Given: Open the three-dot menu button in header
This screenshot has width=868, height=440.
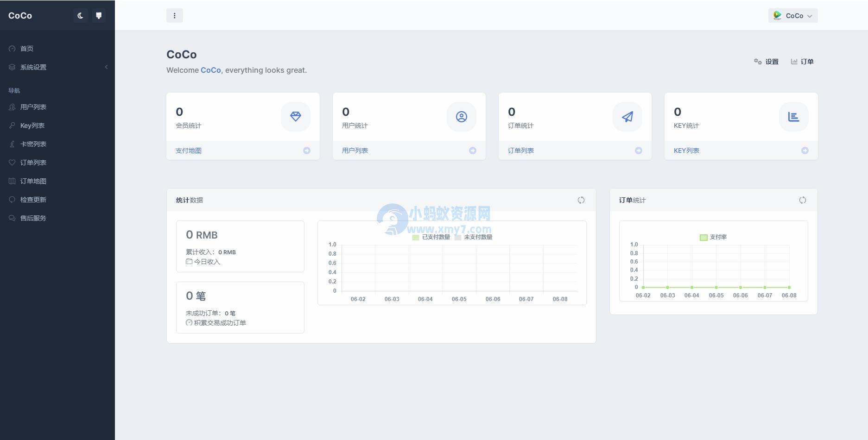Looking at the screenshot, I should 175,15.
